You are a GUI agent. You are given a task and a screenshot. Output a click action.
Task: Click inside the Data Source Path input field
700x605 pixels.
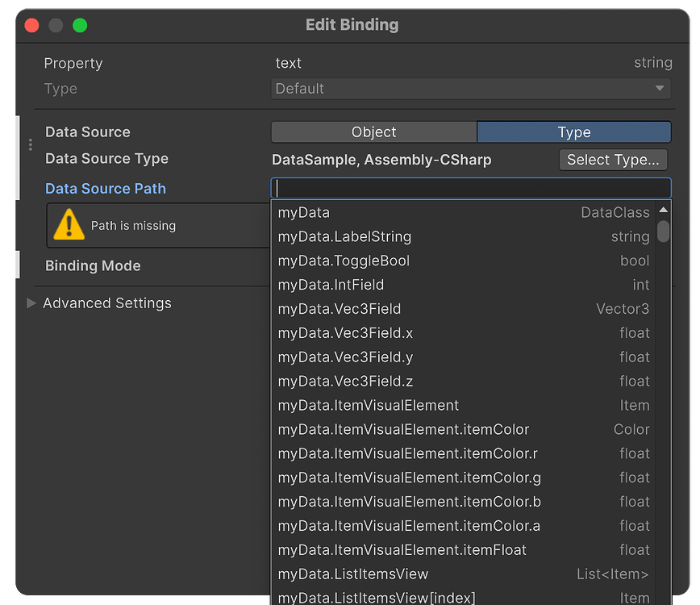(x=471, y=189)
